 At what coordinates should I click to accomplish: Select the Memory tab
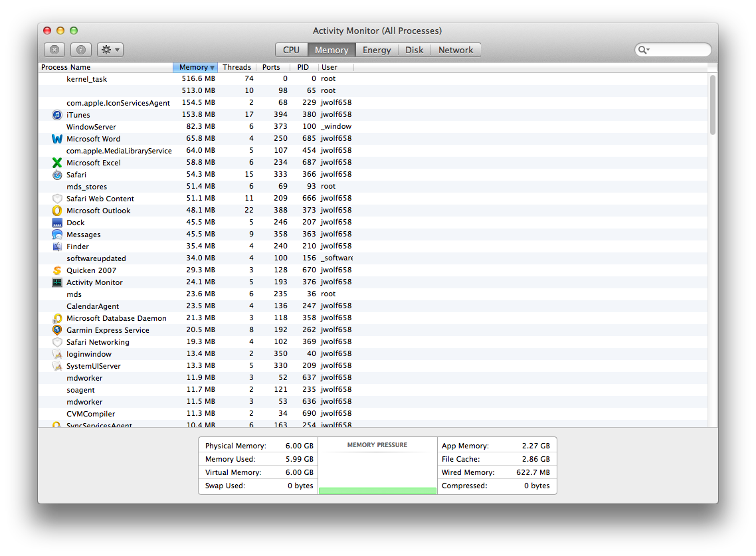tap(331, 50)
